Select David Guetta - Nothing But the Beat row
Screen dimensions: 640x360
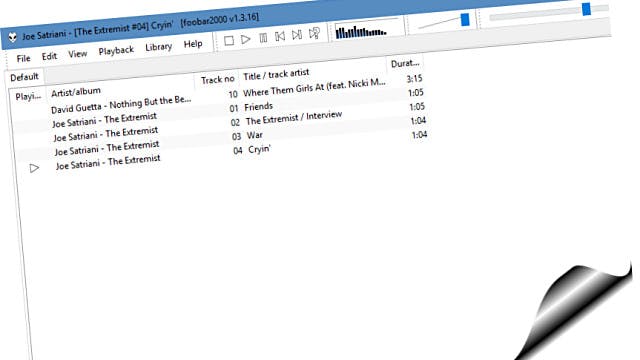[x=121, y=105]
